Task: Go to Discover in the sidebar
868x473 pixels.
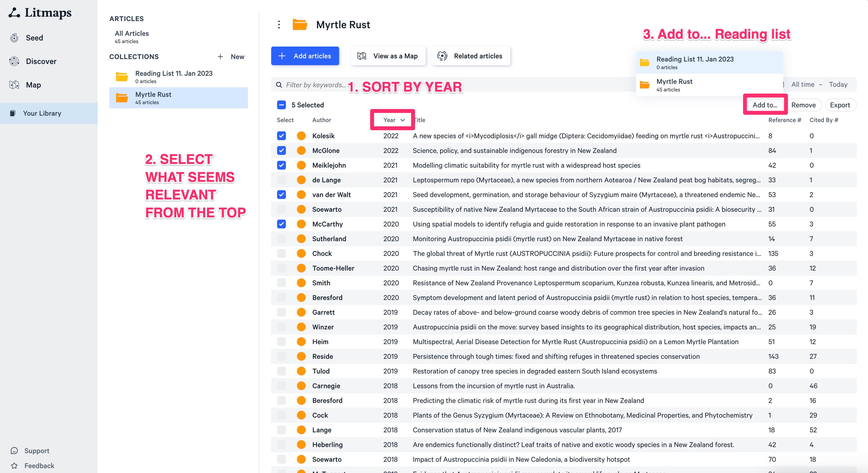Action: (41, 61)
